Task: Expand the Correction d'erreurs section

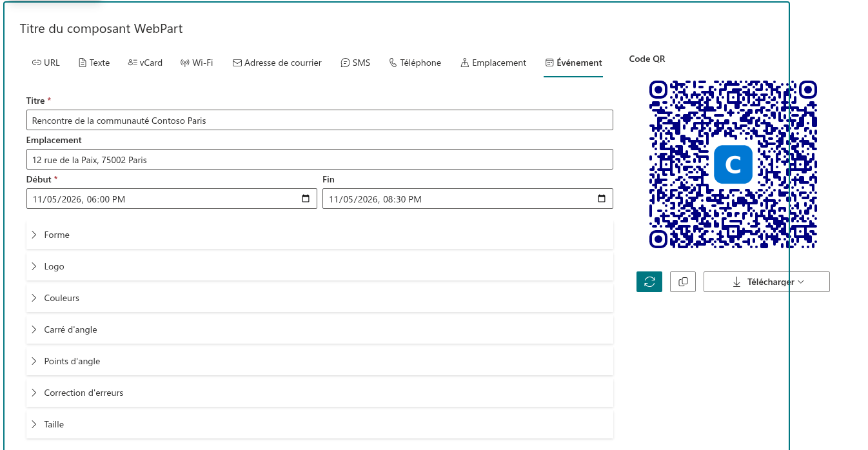Action: click(x=320, y=393)
